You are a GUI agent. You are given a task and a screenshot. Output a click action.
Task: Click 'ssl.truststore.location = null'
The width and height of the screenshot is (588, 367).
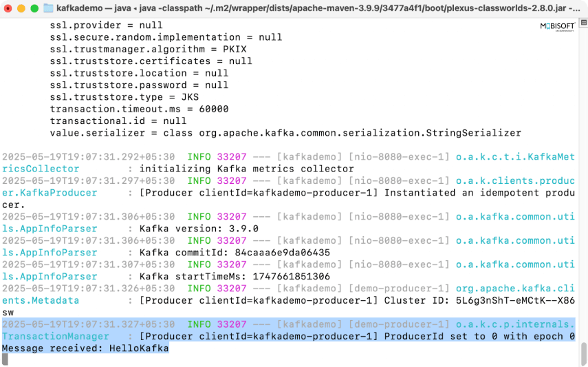click(139, 73)
